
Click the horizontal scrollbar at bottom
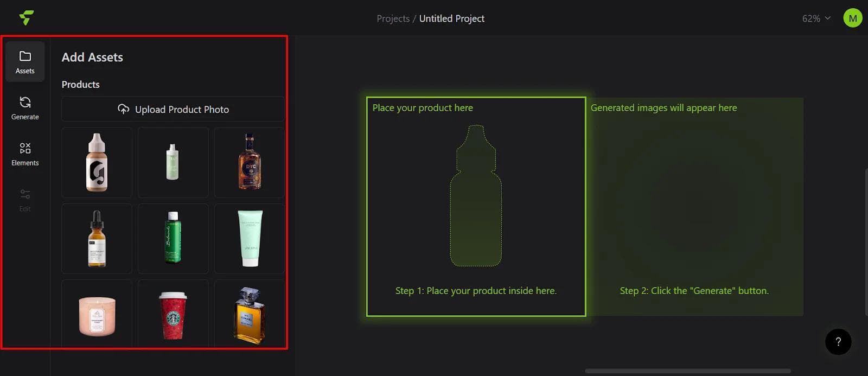(x=687, y=371)
